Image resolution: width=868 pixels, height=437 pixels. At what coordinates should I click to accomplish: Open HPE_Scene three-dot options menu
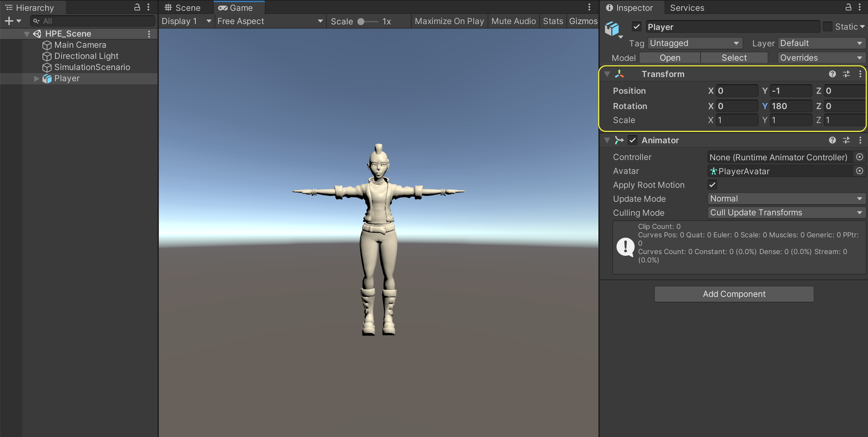point(149,34)
